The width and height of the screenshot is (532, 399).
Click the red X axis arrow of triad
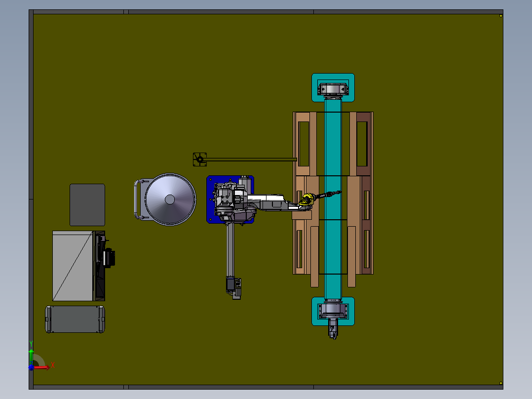[x=41, y=367]
